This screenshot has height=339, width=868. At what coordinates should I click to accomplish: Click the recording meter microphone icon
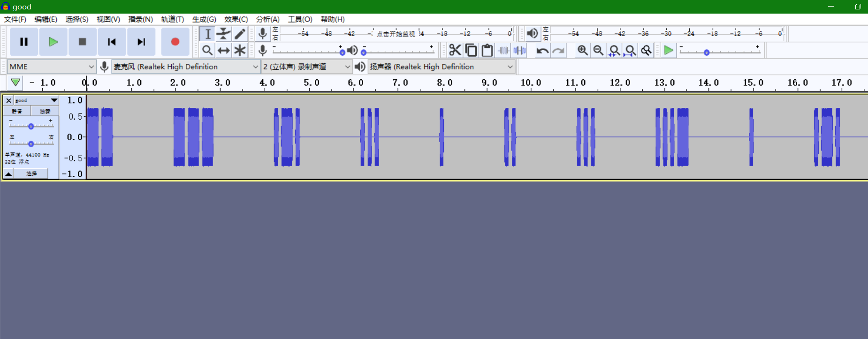tap(263, 33)
